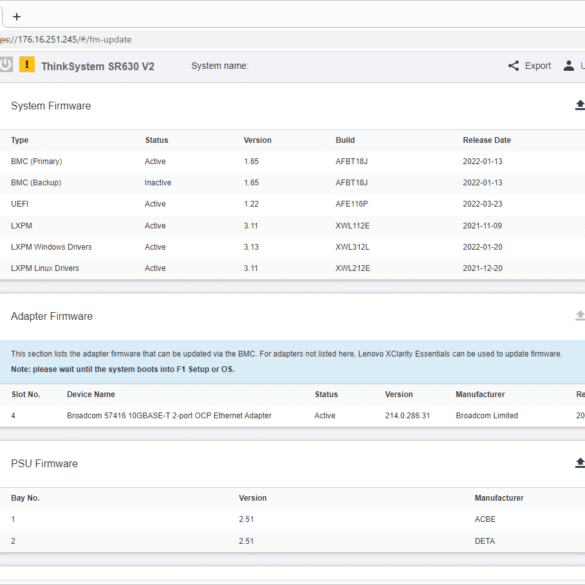Select the System Firmware heading
Screen dimensions: 585x585
pyautogui.click(x=51, y=106)
